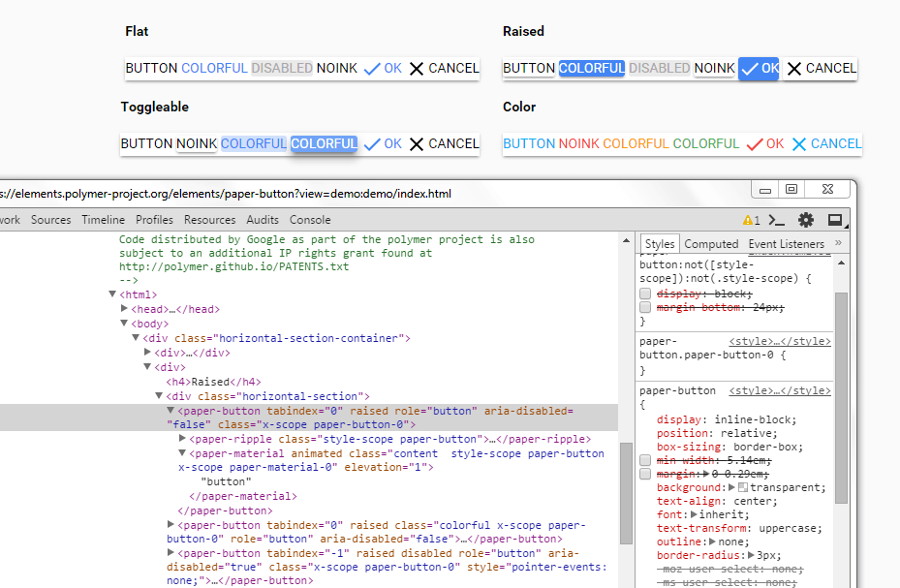Viewport: 900px width, 588px height.
Task: Show the console drawer icon
Action: 776,220
